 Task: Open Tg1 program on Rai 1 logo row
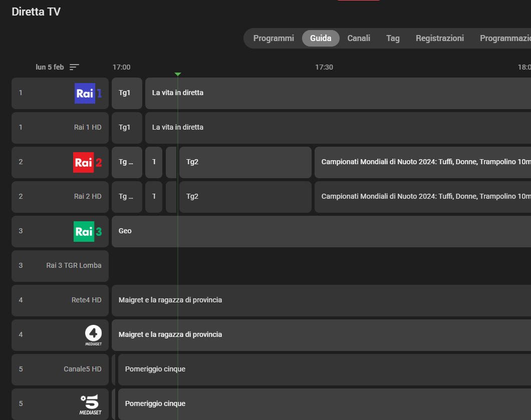127,93
